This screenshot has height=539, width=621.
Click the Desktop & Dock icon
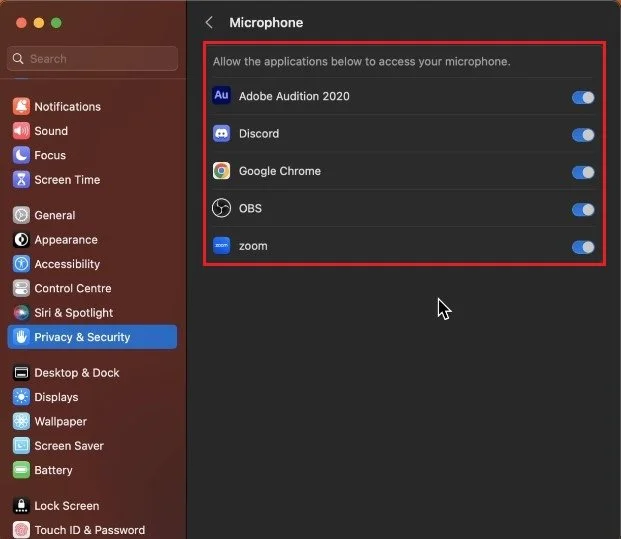[21, 373]
